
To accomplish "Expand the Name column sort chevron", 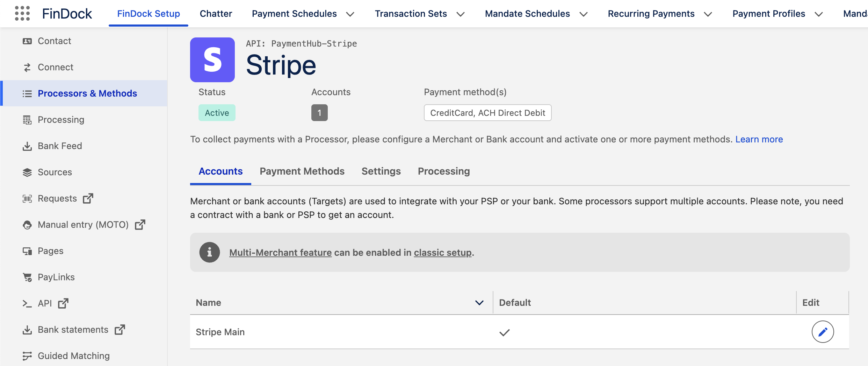I will (479, 302).
